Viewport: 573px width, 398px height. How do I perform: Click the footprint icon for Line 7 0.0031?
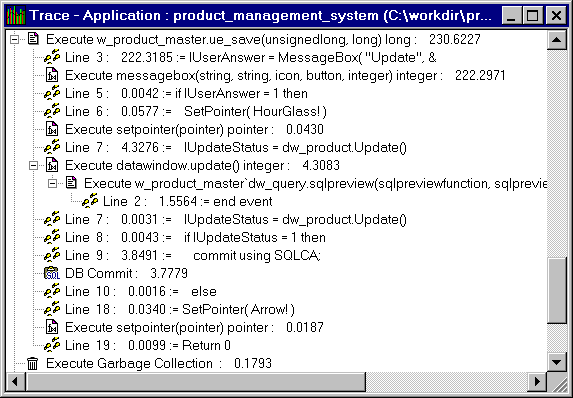point(52,219)
